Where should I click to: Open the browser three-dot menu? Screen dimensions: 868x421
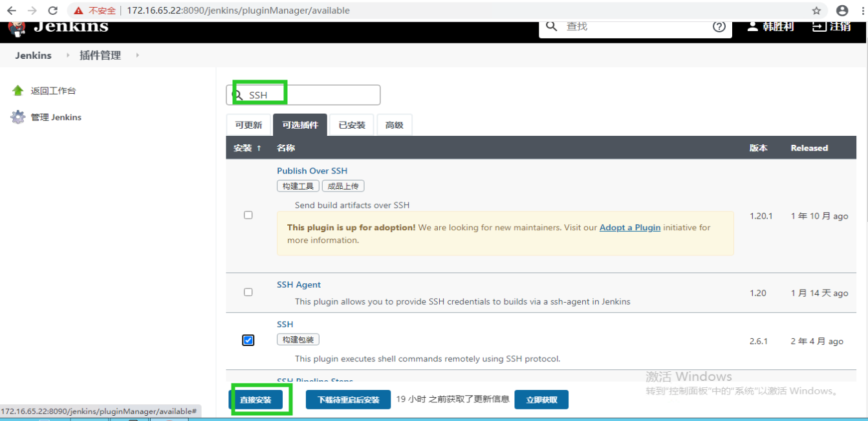pos(862,11)
